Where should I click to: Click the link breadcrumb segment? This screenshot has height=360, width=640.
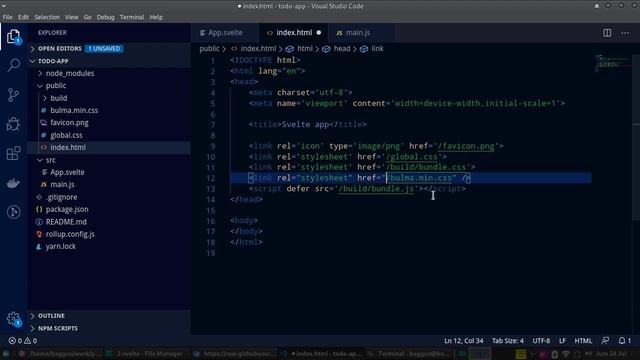pos(372,49)
